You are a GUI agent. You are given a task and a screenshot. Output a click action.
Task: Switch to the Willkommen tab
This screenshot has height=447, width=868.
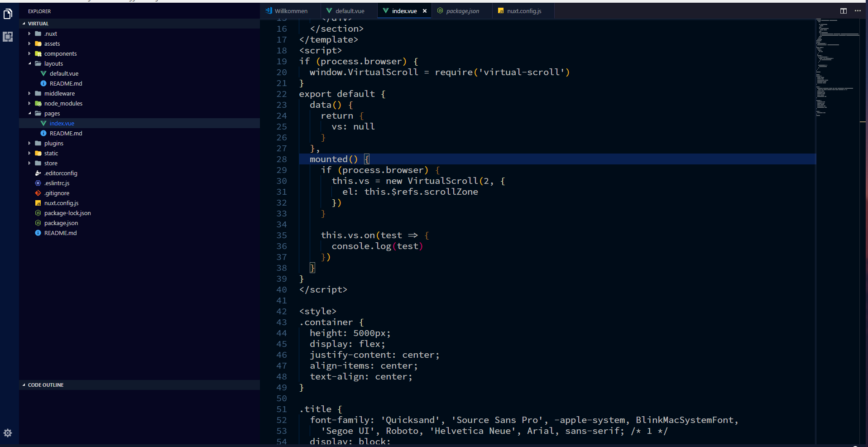tap(290, 11)
